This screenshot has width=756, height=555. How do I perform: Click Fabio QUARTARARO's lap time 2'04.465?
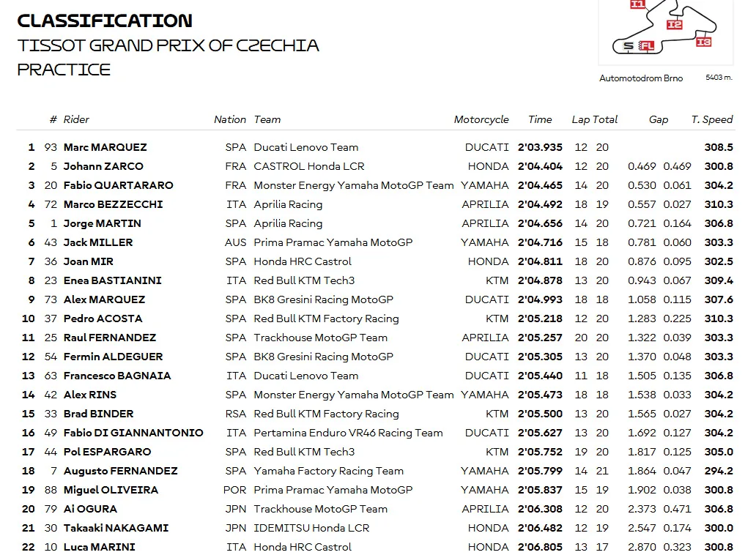click(540, 185)
